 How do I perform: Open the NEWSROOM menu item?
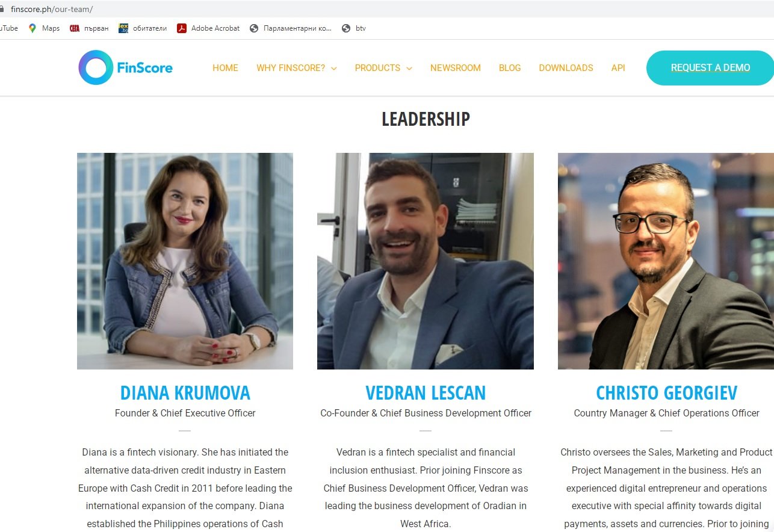pos(456,68)
